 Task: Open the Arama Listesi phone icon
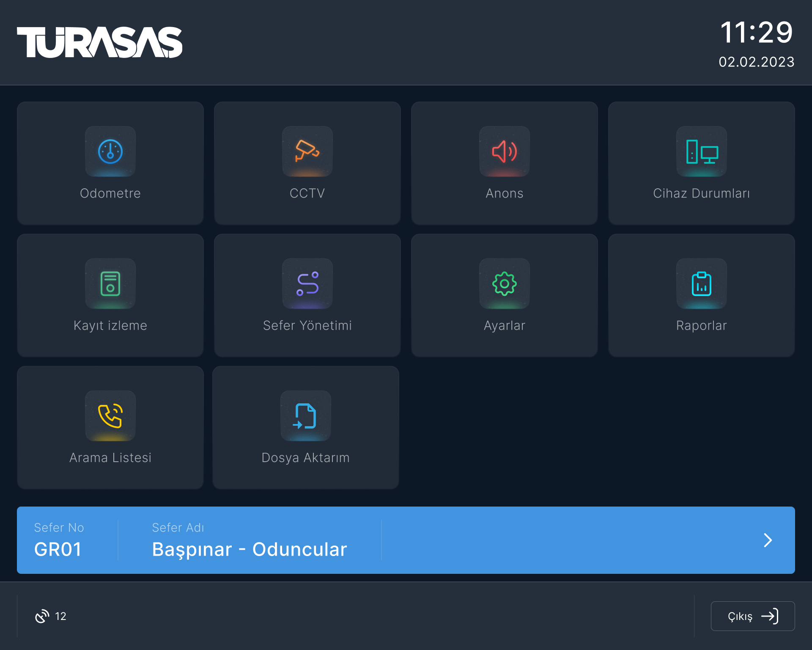tap(110, 416)
